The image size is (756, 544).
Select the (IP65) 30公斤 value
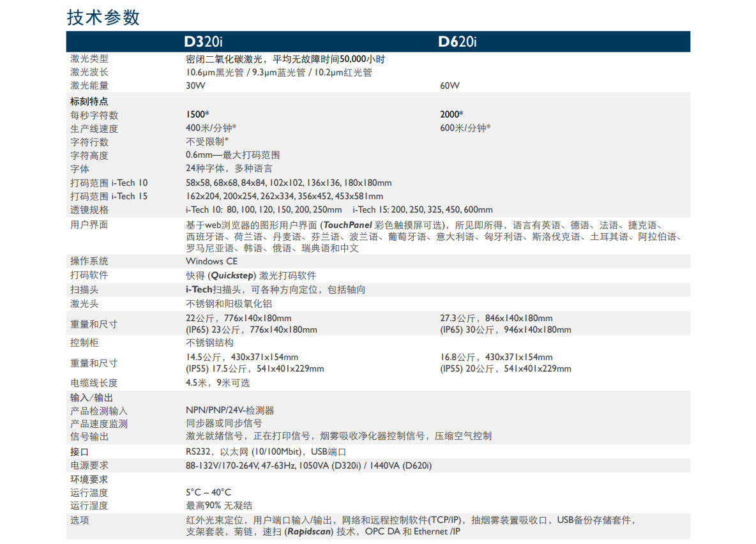tap(467, 330)
